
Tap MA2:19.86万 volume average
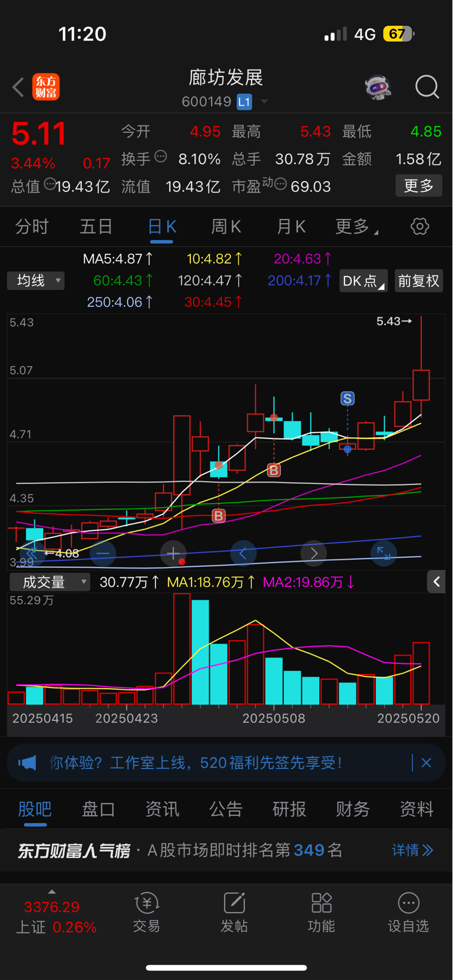click(309, 582)
